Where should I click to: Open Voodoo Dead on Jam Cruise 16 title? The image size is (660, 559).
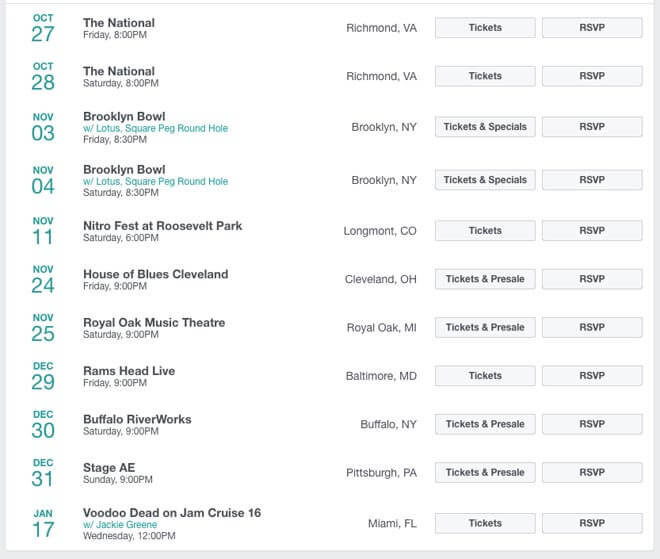click(172, 513)
